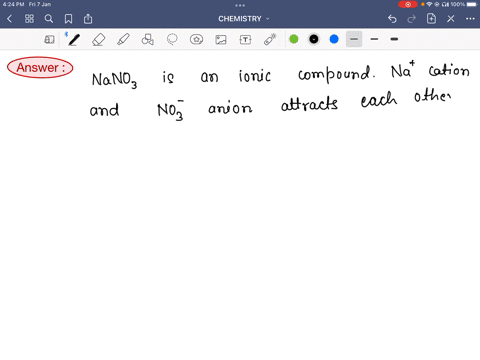Select the medium stroke width
Viewport: 480px width, 360px height.
(374, 39)
